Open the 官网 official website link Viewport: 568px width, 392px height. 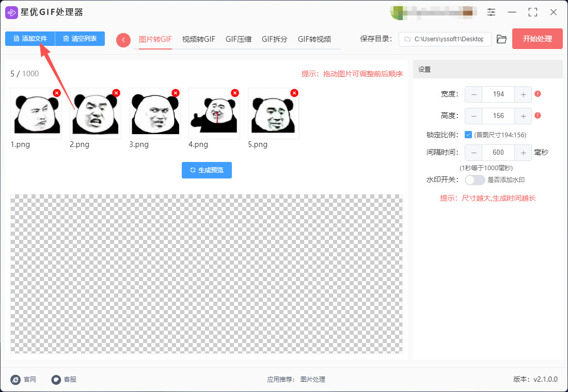[24, 379]
